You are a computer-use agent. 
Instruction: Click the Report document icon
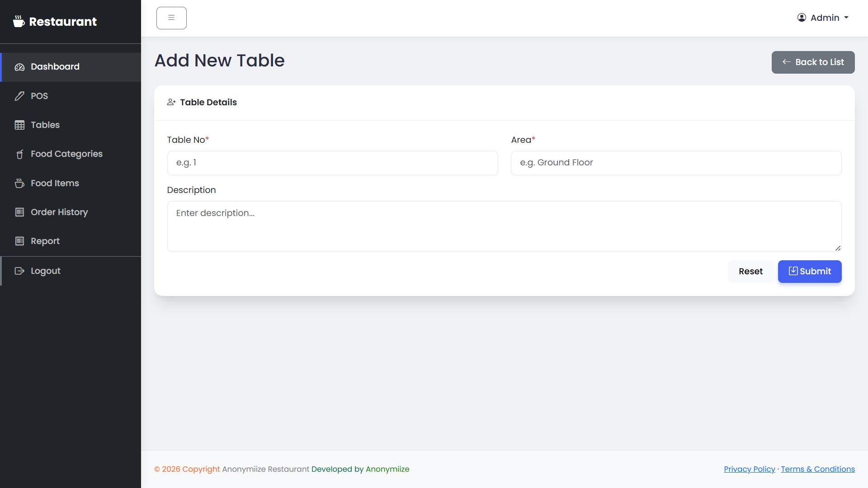pos(19,241)
